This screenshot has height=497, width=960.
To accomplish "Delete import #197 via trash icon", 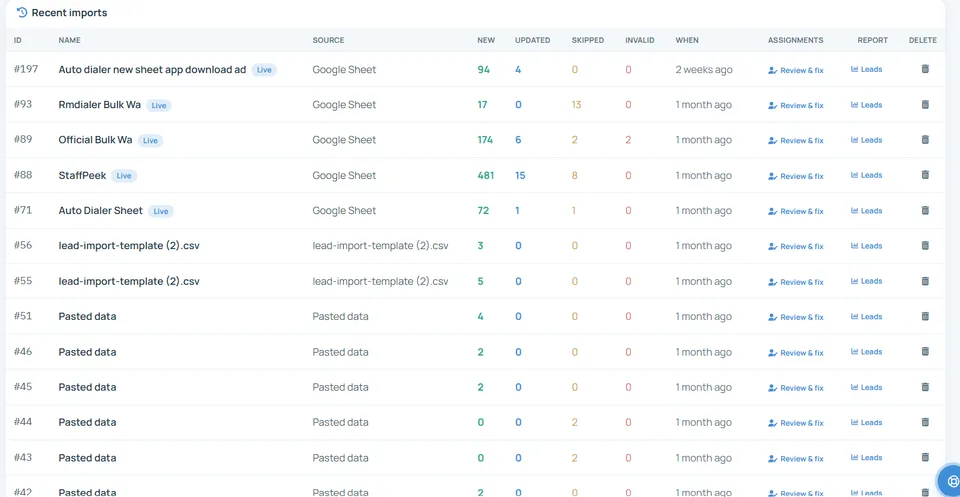I will click(925, 69).
